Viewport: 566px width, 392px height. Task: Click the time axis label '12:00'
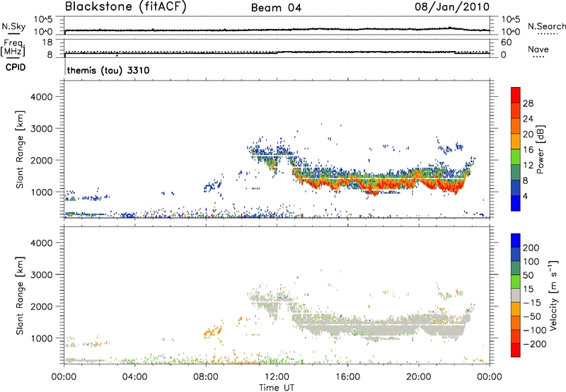pyautogui.click(x=277, y=377)
